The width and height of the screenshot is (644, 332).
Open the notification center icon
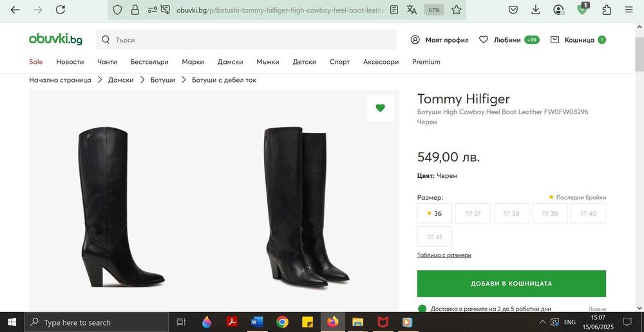pyautogui.click(x=627, y=322)
